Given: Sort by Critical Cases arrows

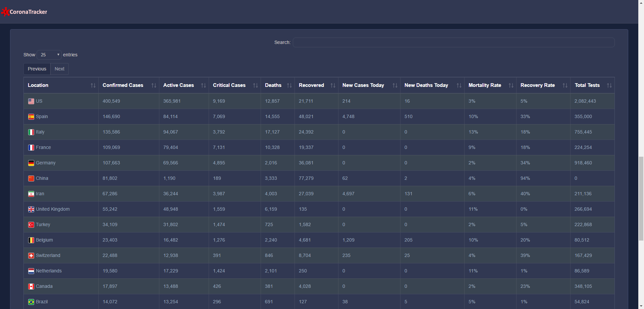Looking at the screenshot, I should 256,86.
